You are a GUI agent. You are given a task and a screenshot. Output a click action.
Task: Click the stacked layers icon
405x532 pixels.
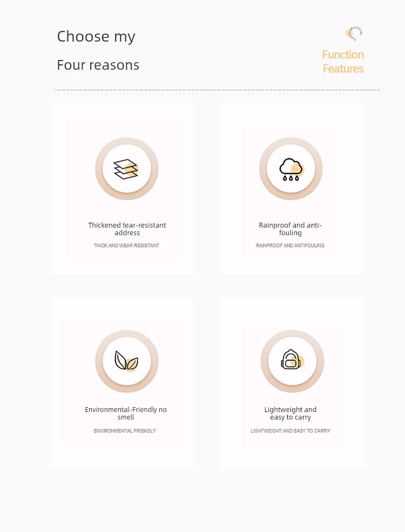click(x=126, y=169)
